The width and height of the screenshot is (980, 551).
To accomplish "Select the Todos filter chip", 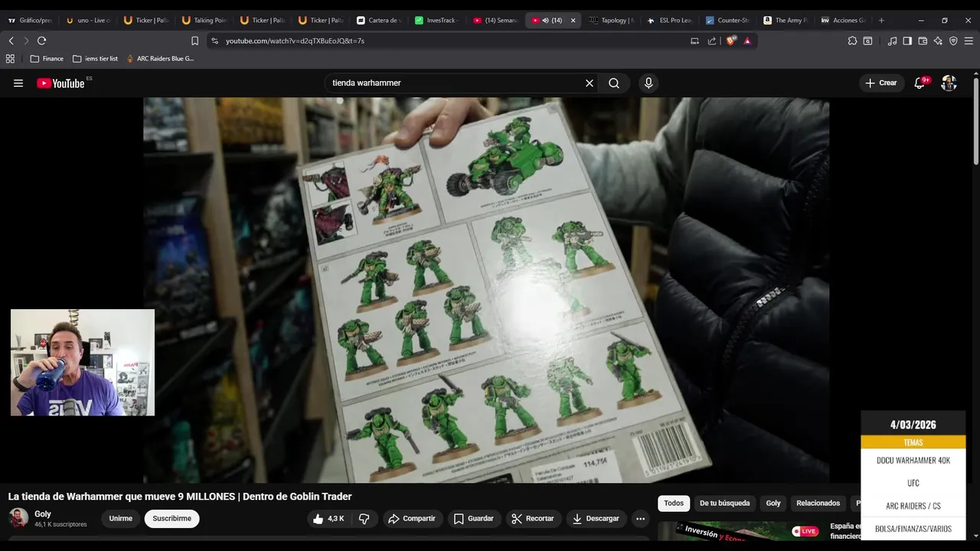I will click(674, 504).
